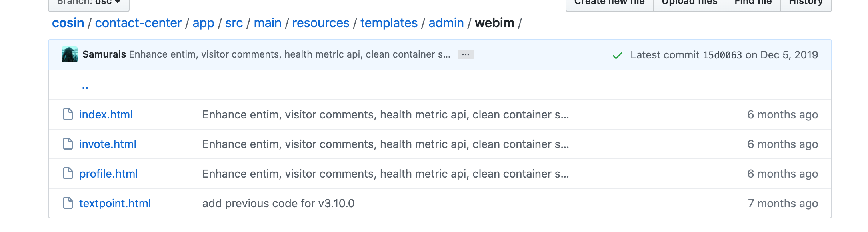Click the file icon beside profile.html
The width and height of the screenshot is (868, 232).
point(68,174)
